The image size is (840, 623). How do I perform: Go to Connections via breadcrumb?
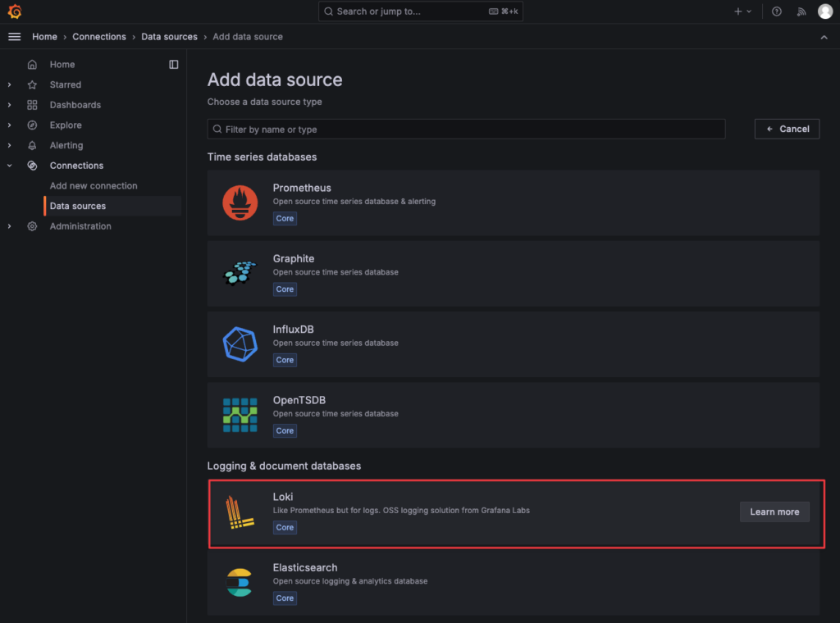(x=99, y=37)
